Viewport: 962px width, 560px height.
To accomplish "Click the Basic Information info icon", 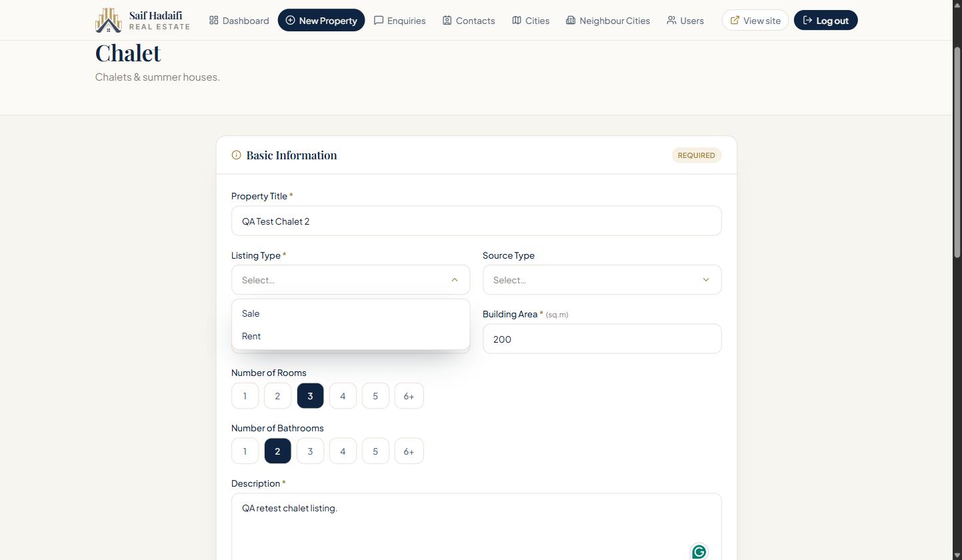I will point(236,155).
